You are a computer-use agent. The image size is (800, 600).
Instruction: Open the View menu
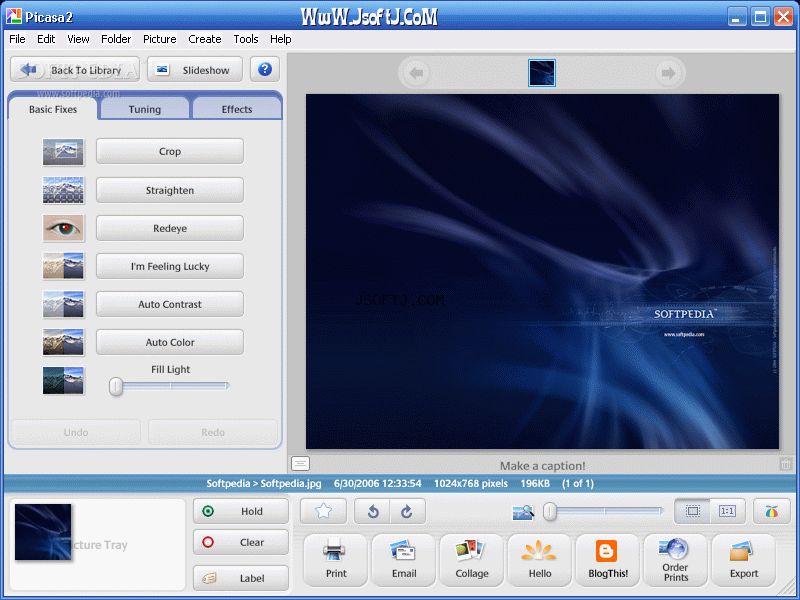point(78,39)
